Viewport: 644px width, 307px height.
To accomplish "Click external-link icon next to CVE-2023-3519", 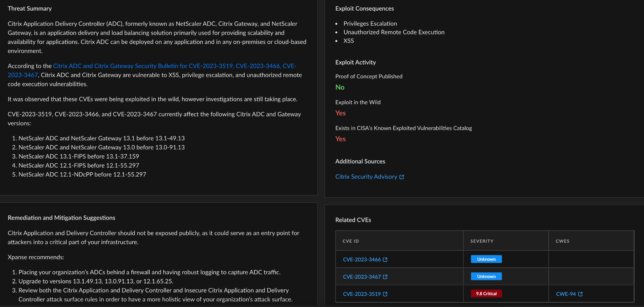I will 385,294.
